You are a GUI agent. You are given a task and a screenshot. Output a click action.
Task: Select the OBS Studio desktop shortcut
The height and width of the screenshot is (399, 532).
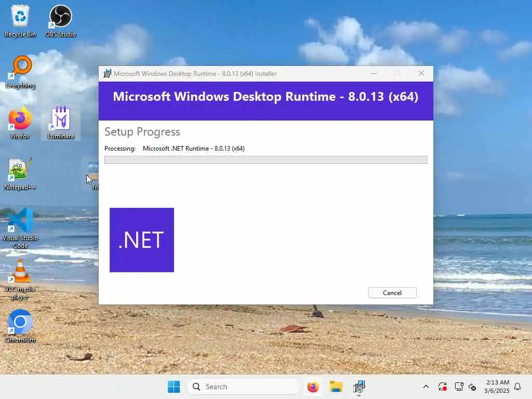pos(60,21)
